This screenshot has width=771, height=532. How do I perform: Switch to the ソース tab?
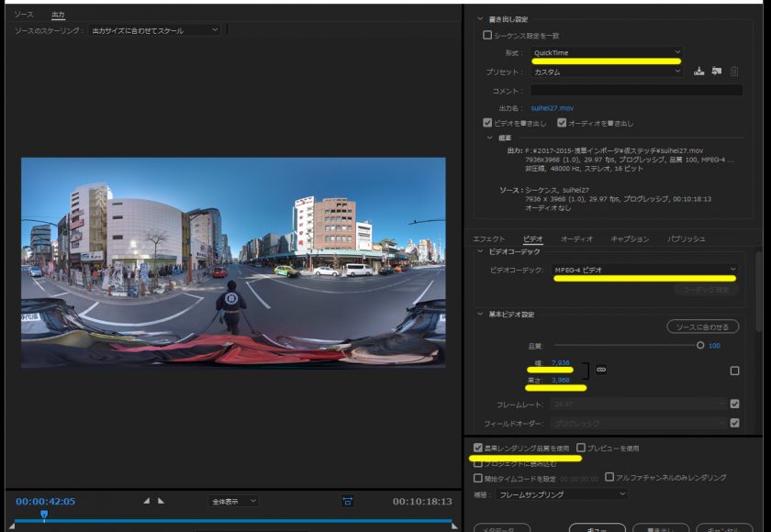pos(24,15)
